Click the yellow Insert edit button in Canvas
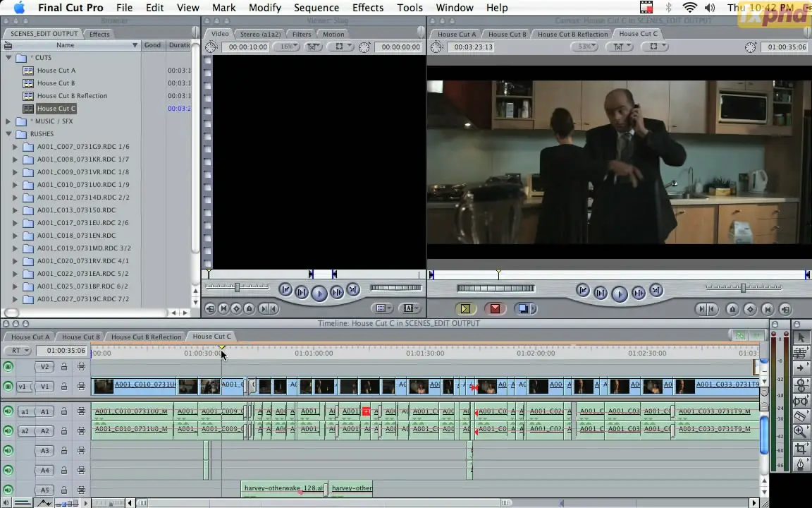 pyautogui.click(x=465, y=309)
